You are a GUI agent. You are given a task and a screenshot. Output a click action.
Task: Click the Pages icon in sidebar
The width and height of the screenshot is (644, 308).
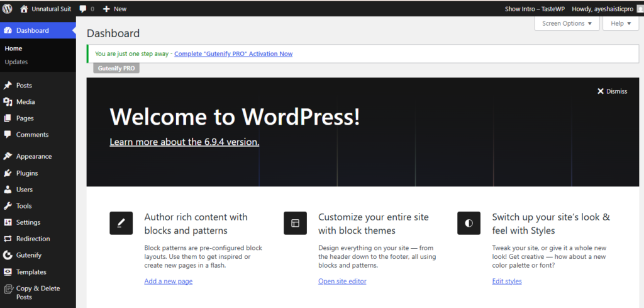tap(8, 118)
